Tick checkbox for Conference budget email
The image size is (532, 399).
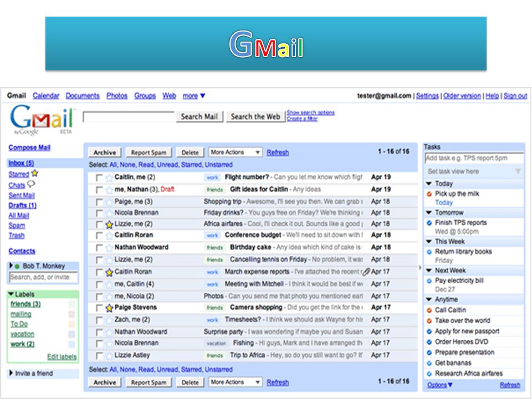tap(99, 236)
